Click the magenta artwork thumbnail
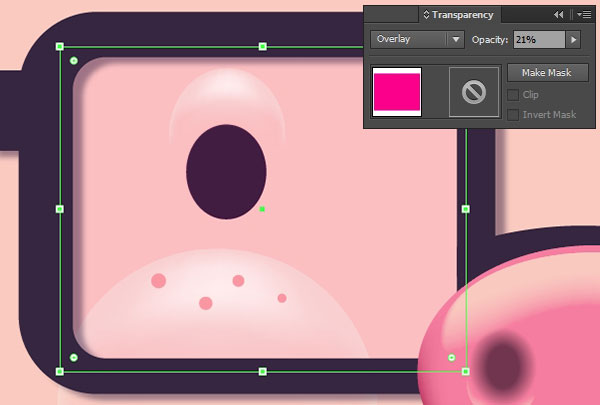 click(x=397, y=92)
